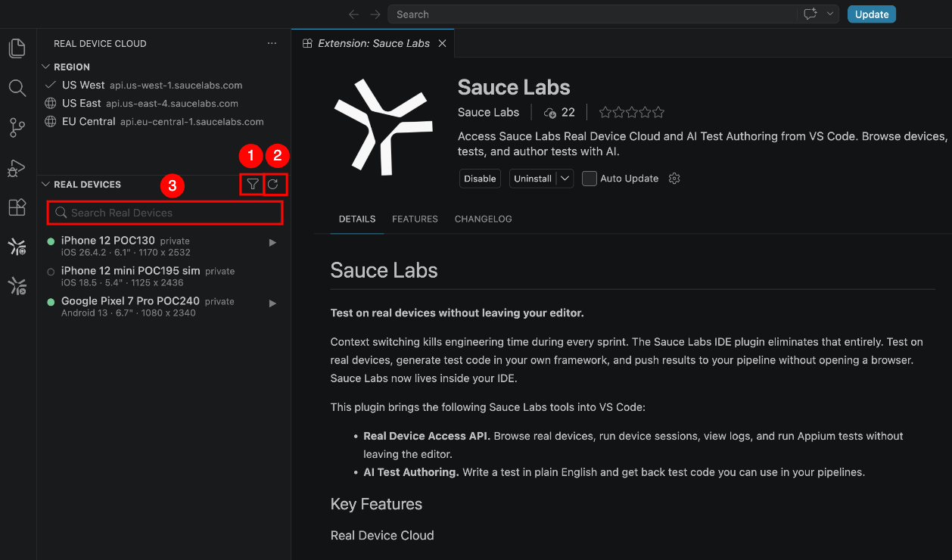
Task: Switch to the FEATURES tab
Action: (x=415, y=219)
